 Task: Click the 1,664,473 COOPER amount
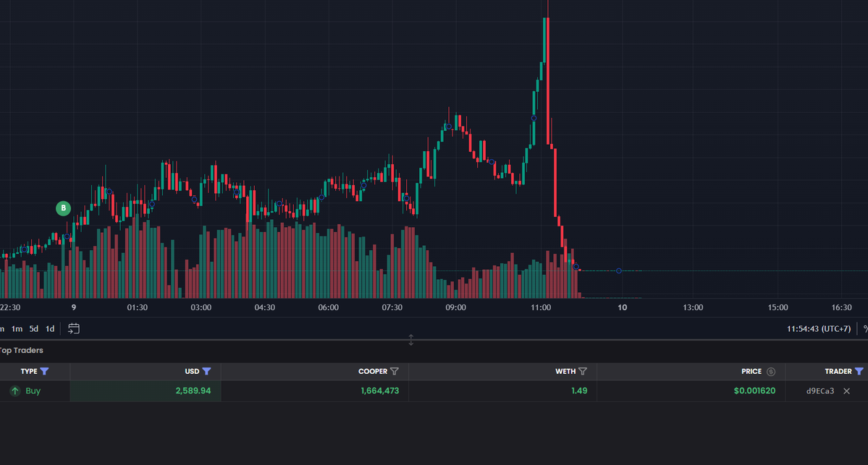[x=380, y=391]
